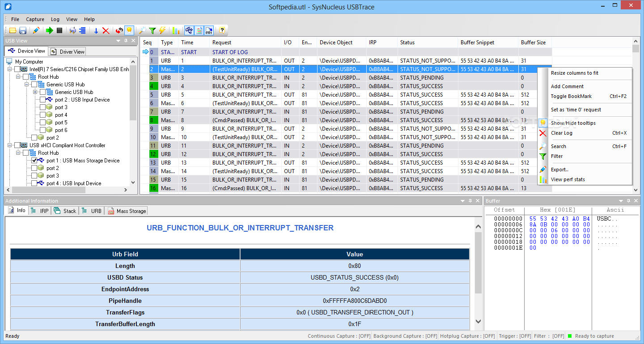
Task: Toggle the light bulb tooltips toolbar icon
Action: [129, 30]
